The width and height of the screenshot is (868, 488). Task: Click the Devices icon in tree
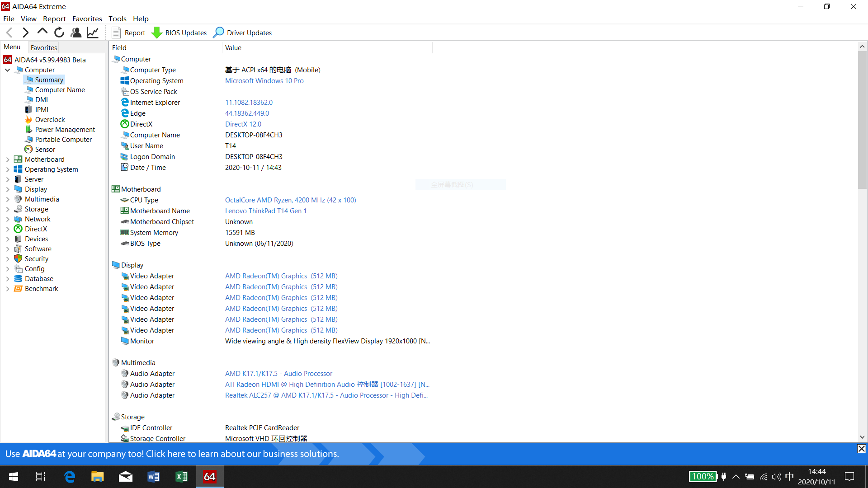[x=18, y=239]
